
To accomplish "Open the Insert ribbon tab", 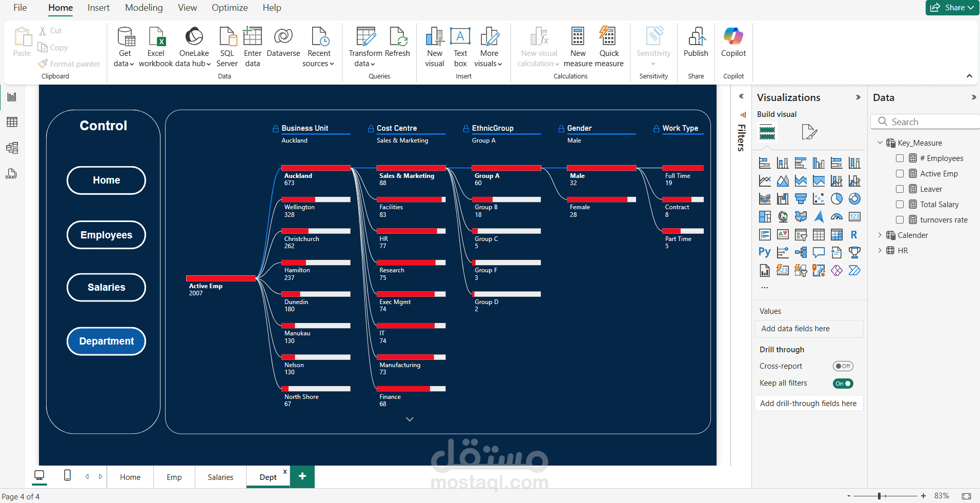I will (x=98, y=8).
